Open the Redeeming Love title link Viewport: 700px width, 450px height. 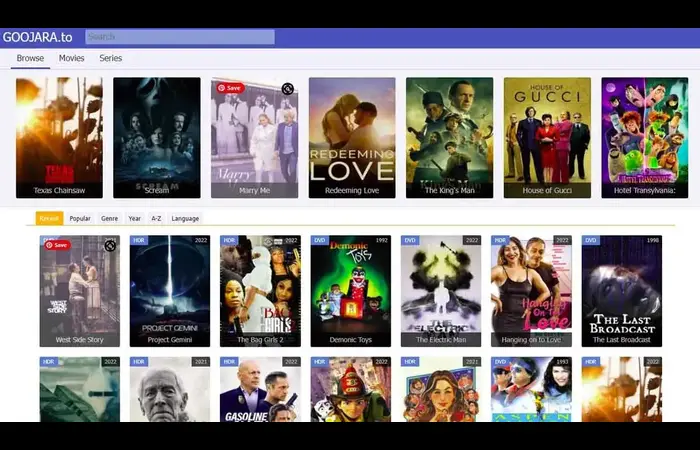(352, 190)
